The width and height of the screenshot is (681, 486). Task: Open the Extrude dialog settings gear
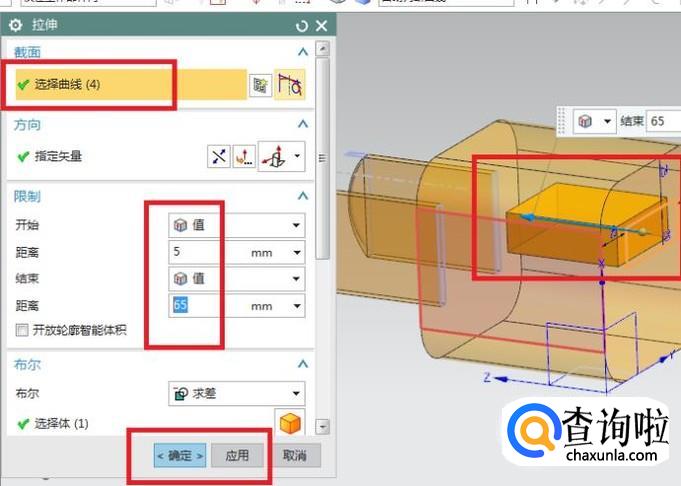click(x=15, y=25)
